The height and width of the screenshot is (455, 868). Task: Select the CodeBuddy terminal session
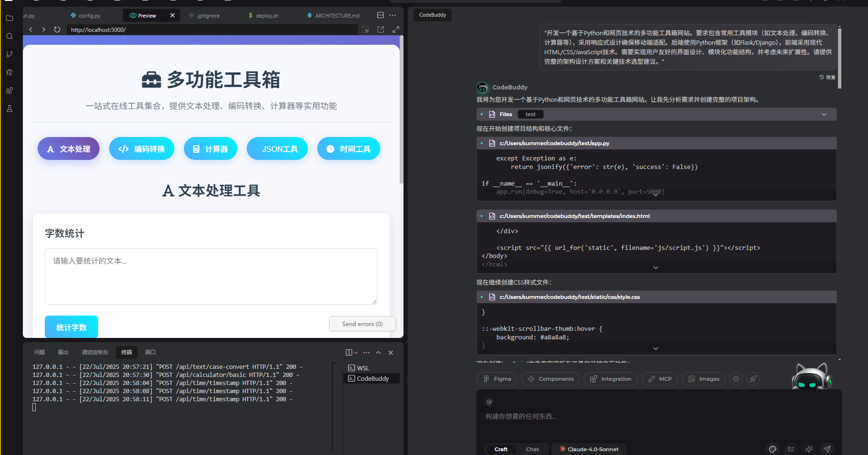[372, 378]
